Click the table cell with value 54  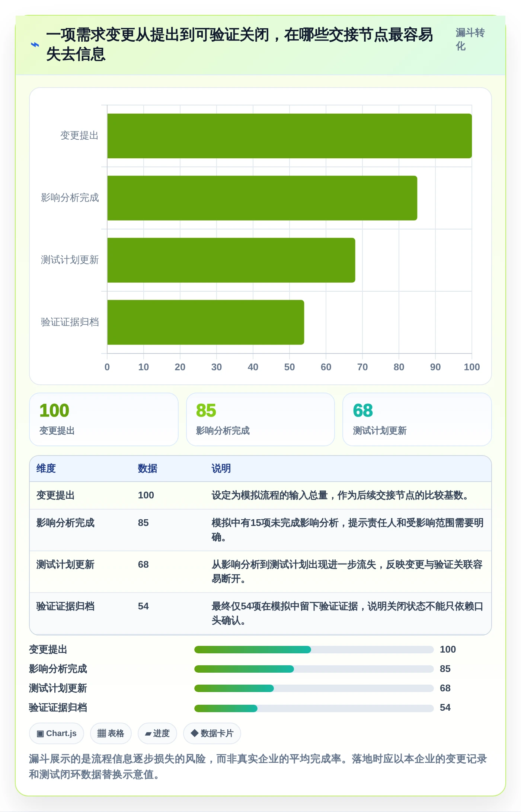point(143,606)
